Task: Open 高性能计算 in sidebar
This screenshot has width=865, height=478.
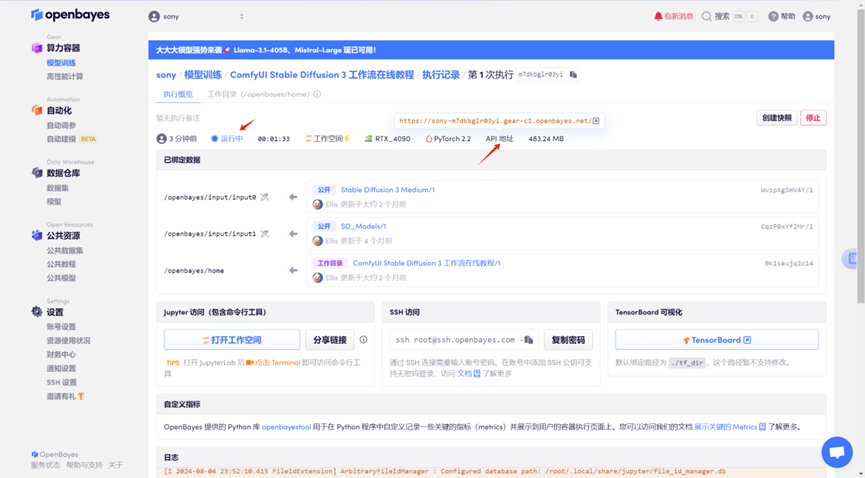Action: click(x=65, y=77)
